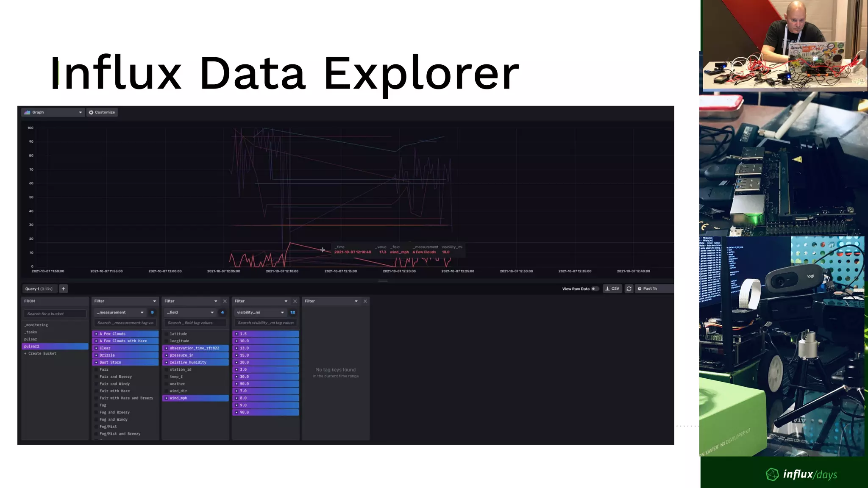Focus the Search _field tag values field
868x488 pixels.
195,323
